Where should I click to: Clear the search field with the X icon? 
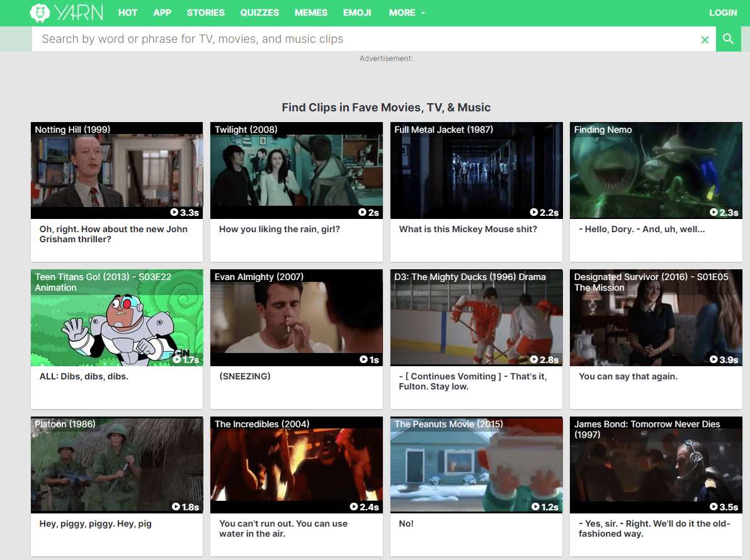tap(705, 40)
